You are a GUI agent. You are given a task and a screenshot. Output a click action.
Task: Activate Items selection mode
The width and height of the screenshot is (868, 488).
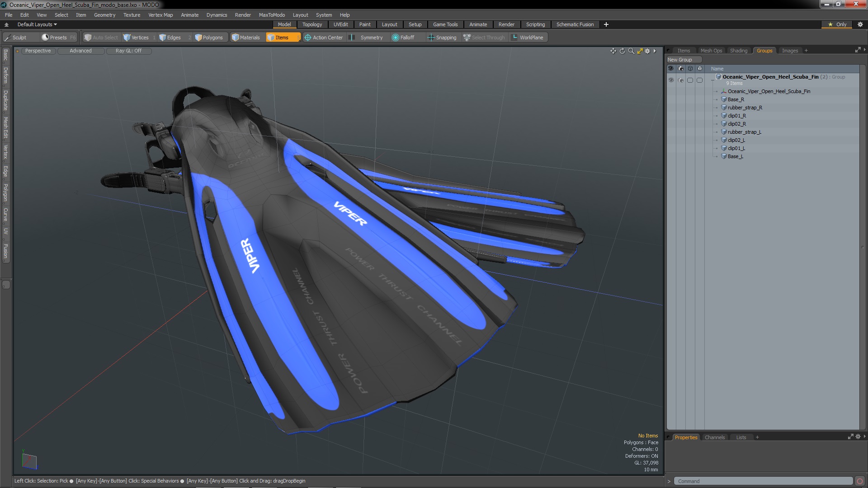tap(283, 38)
